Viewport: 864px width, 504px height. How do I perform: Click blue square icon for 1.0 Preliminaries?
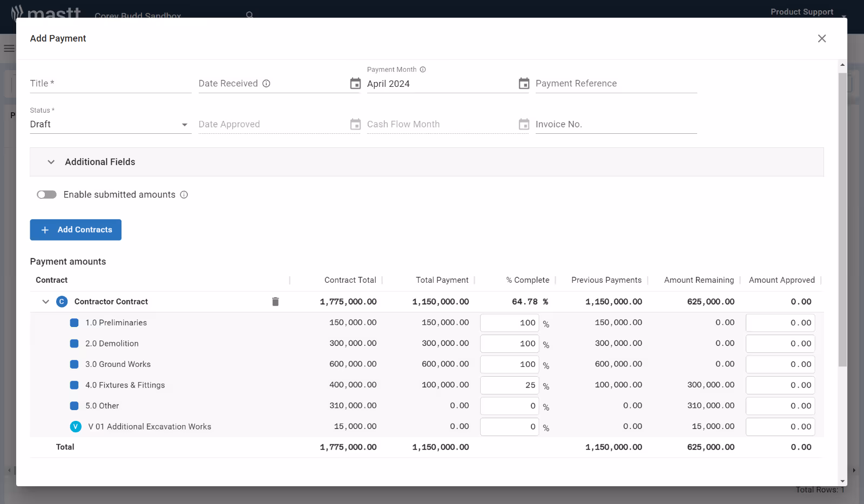pos(75,323)
